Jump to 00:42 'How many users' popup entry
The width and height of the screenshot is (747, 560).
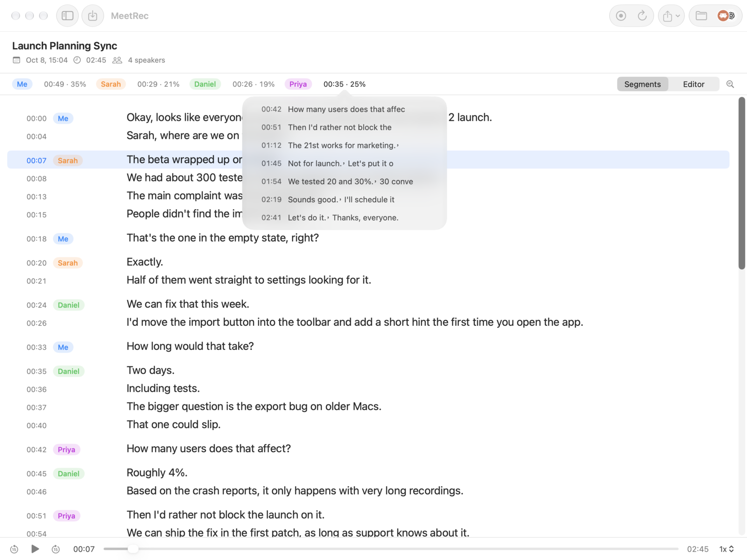[345, 109]
